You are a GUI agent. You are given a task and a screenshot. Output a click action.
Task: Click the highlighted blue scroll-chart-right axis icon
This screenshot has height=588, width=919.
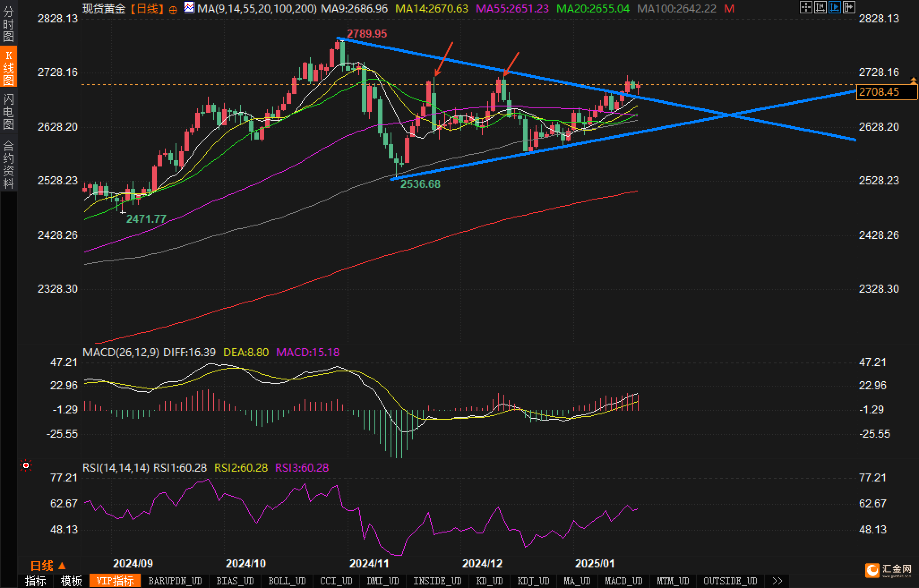(834, 7)
